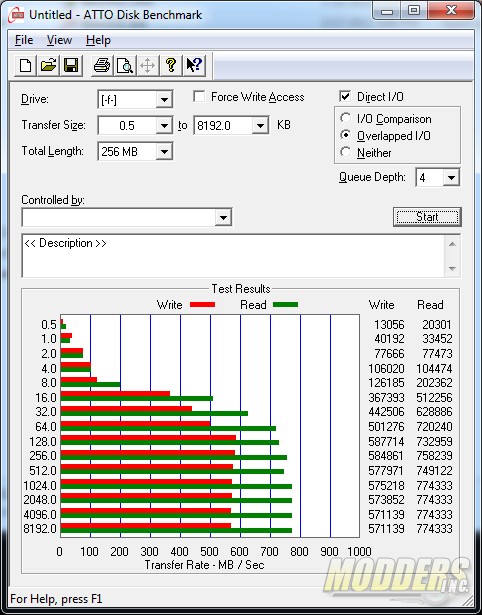482x615 pixels.
Task: Expand the minimum Transfer Size 0.5 dropdown
Action: coord(164,126)
